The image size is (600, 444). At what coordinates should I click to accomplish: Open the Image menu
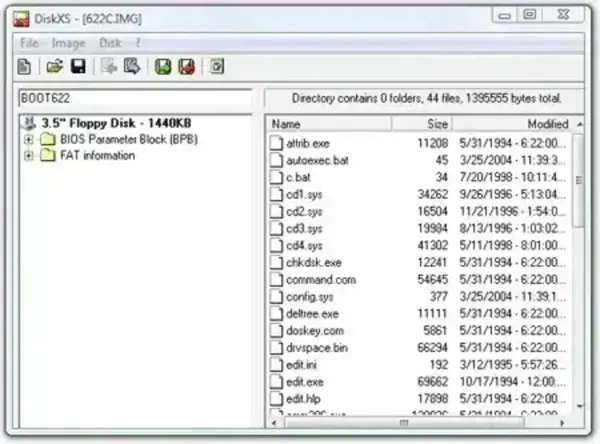(x=68, y=43)
